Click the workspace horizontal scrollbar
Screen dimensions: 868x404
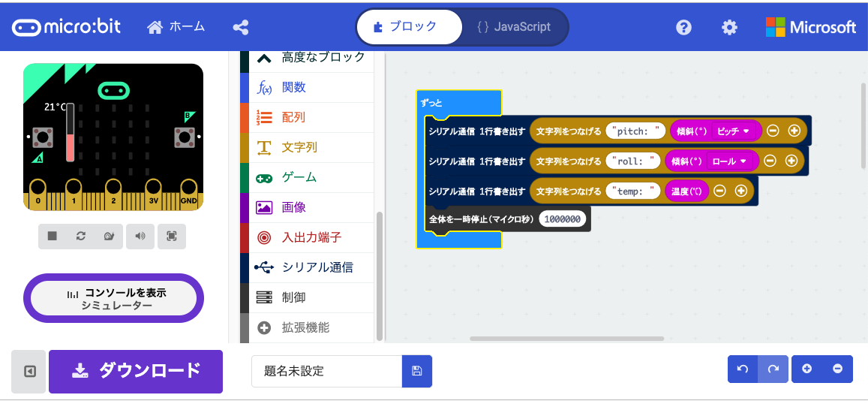pyautogui.click(x=566, y=338)
